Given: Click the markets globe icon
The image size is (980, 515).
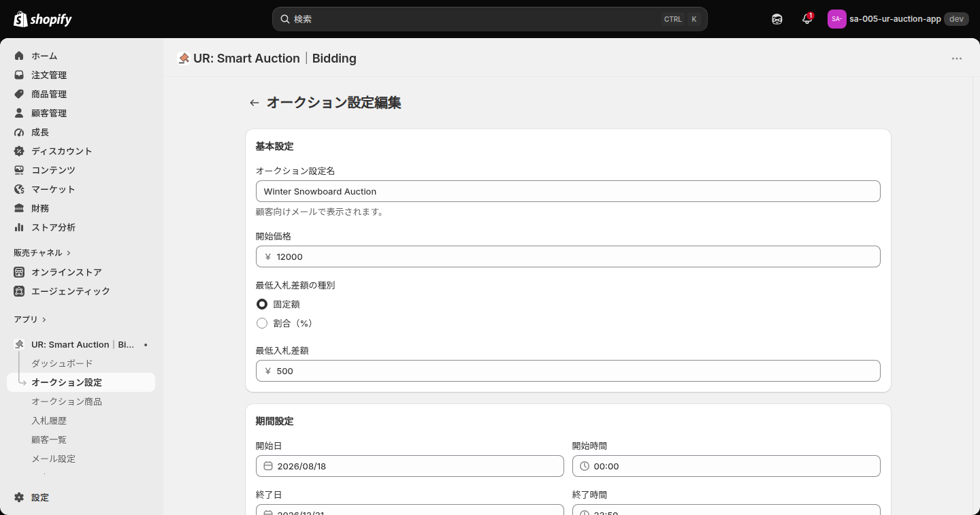Looking at the screenshot, I should 19,189.
